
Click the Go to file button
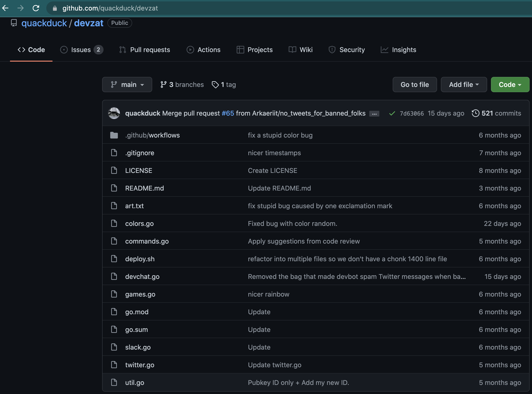click(x=415, y=85)
